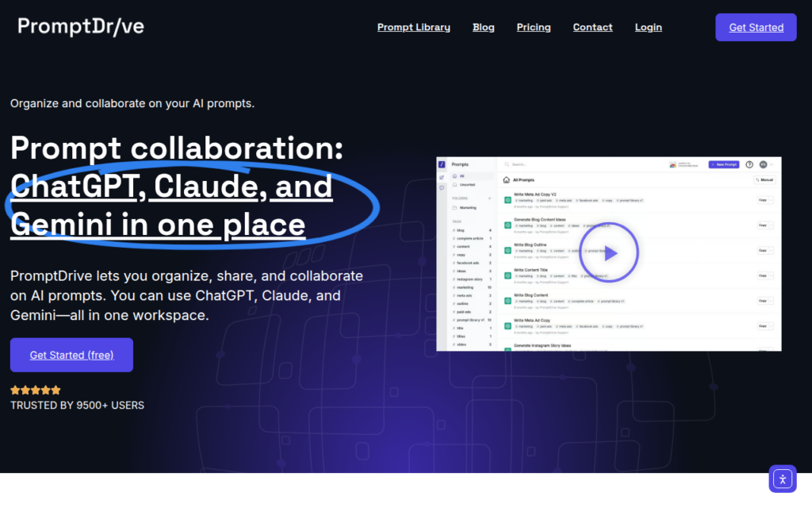The image size is (812, 508).
Task: Click the chat bubble icon in preview sidebar
Action: [x=442, y=188]
